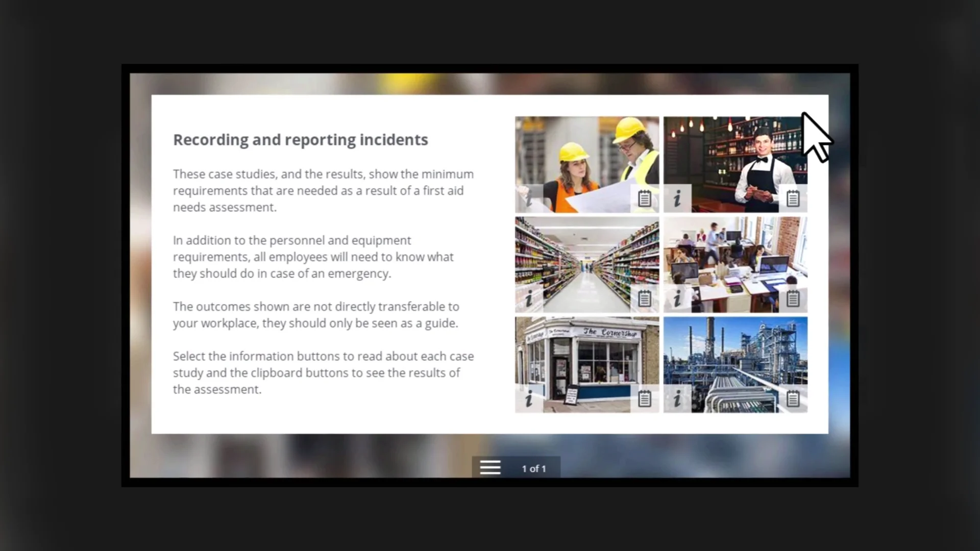Open info button on bartender case study
Image resolution: width=980 pixels, height=551 pixels.
(x=677, y=198)
